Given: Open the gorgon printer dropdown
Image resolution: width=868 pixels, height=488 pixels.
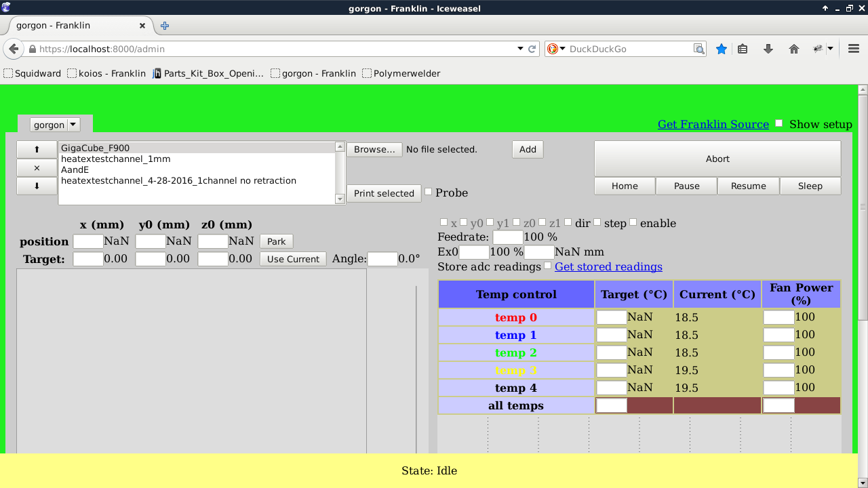Looking at the screenshot, I should 55,125.
